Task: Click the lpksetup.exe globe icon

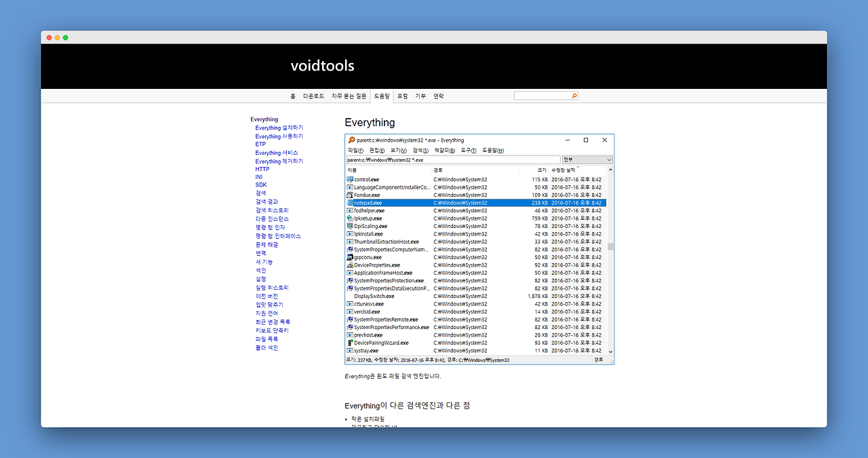Action: pyautogui.click(x=350, y=218)
